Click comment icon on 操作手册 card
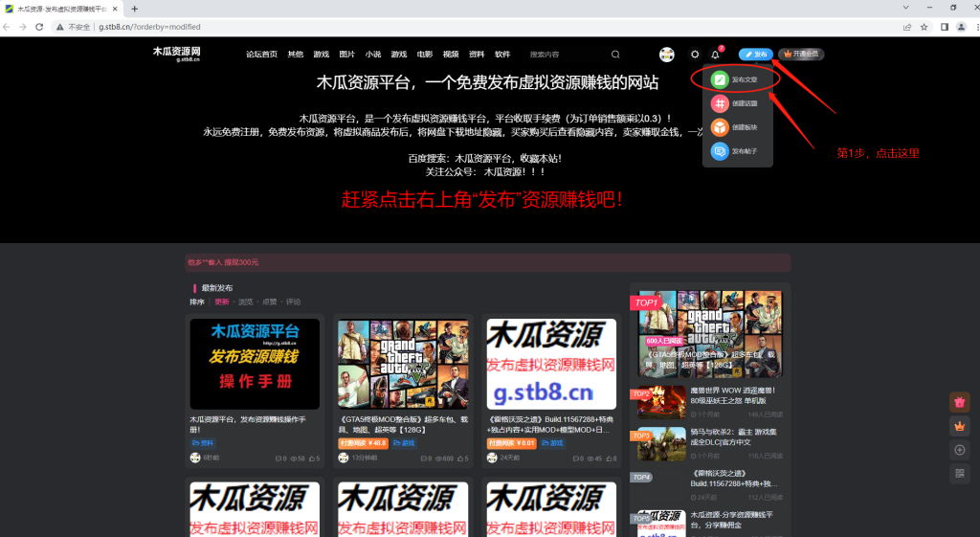Image resolution: width=980 pixels, height=537 pixels. click(278, 459)
